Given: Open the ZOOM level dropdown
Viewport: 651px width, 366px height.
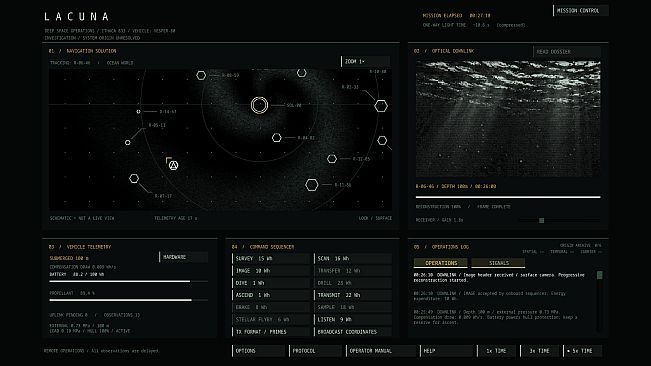Looking at the screenshot, I should tap(365, 61).
